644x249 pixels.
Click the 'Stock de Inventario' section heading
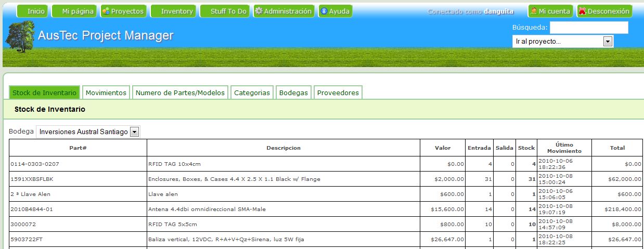[50, 110]
